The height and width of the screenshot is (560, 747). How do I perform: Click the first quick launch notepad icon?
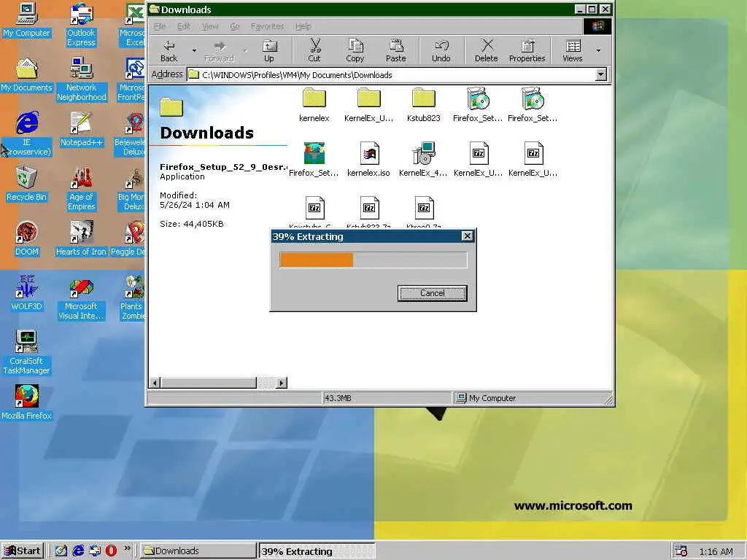pos(61,551)
